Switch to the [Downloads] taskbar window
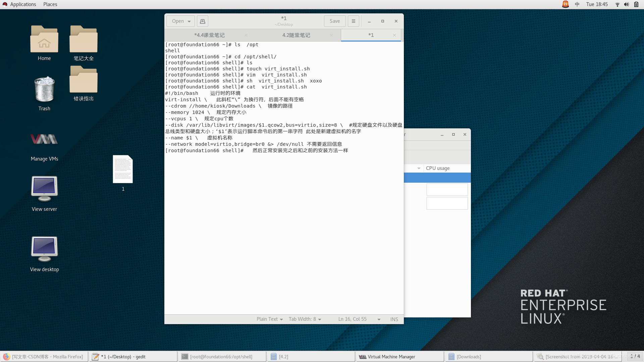The height and width of the screenshot is (362, 644). pos(489,357)
